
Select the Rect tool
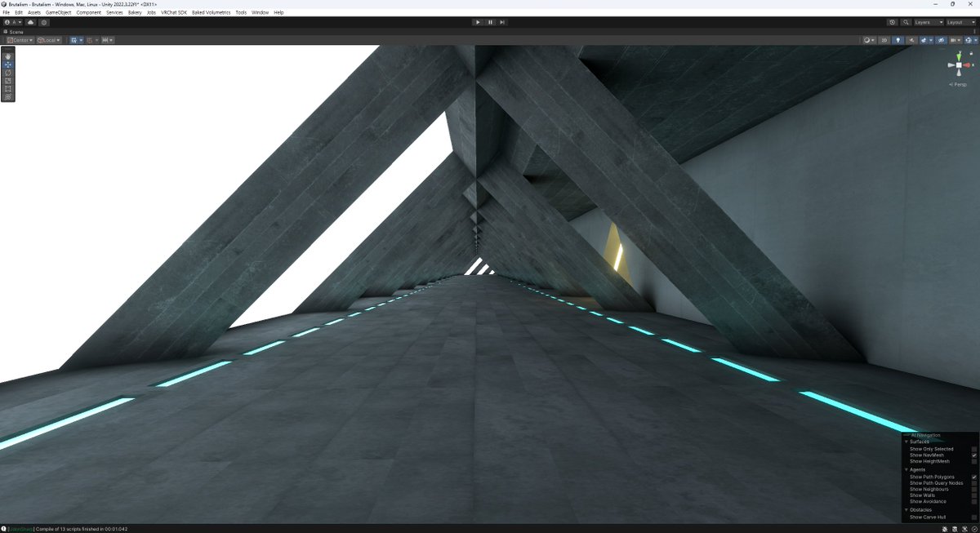click(8, 89)
